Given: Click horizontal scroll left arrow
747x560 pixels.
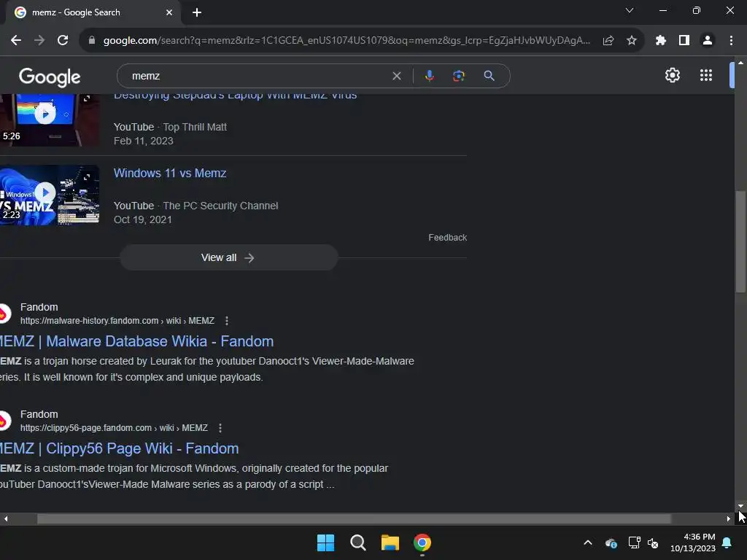Looking at the screenshot, I should [x=6, y=519].
